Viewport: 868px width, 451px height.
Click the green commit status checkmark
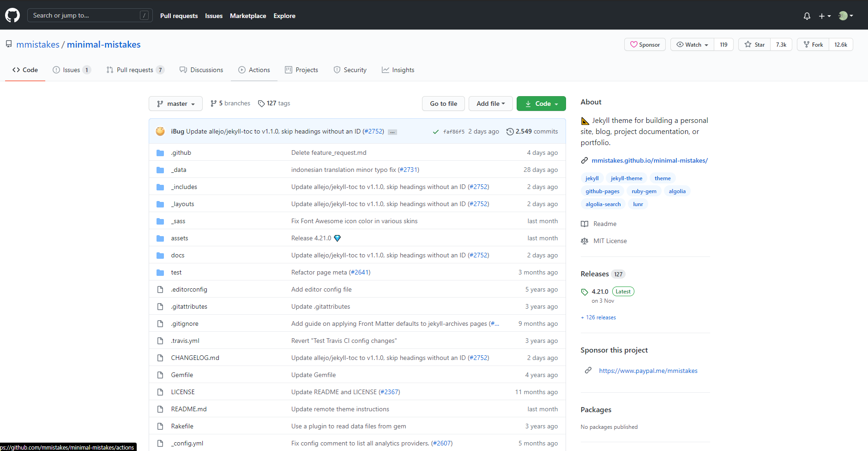click(435, 132)
